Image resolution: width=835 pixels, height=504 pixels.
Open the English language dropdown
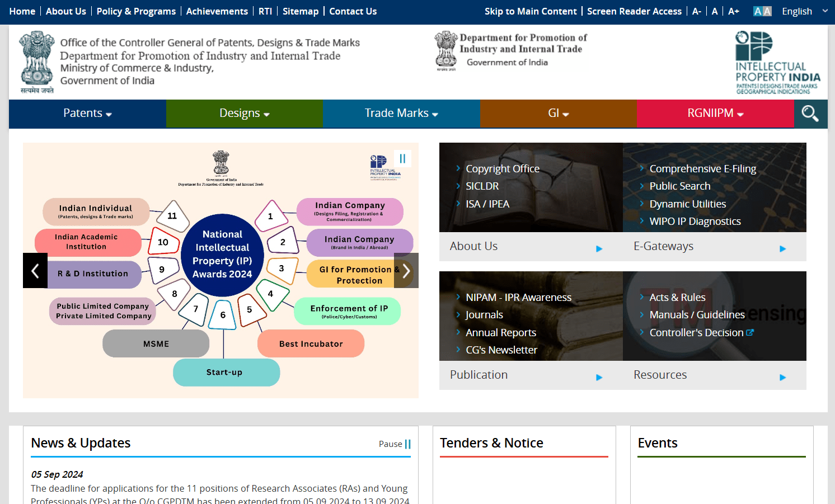pyautogui.click(x=804, y=11)
